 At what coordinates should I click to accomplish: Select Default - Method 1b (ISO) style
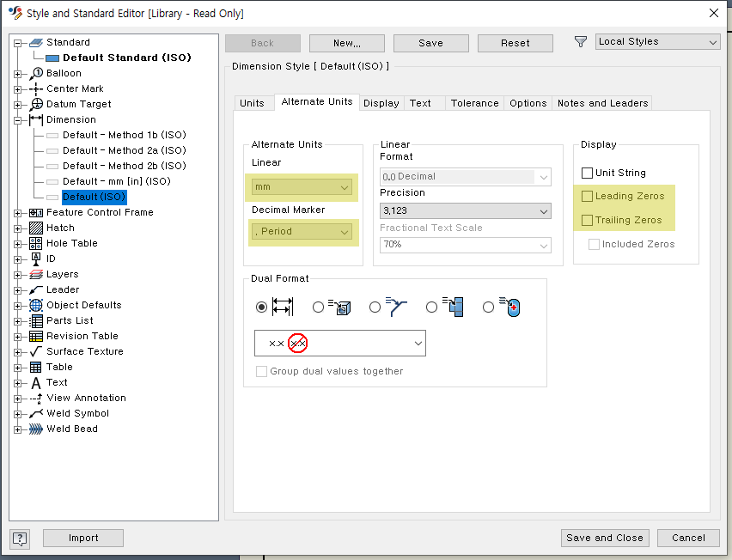[125, 136]
